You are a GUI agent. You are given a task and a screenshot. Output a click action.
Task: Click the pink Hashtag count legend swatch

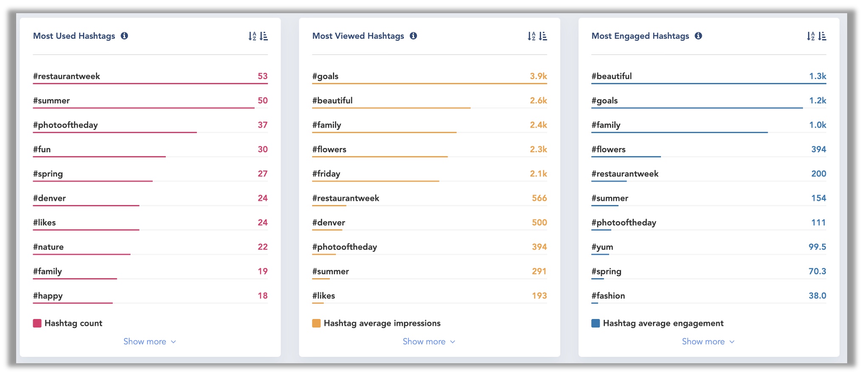click(37, 323)
